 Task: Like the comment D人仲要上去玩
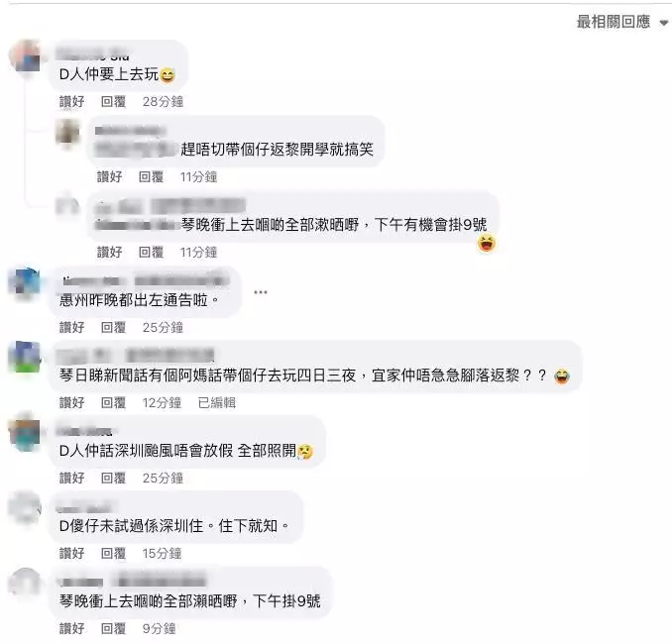pyautogui.click(x=71, y=101)
